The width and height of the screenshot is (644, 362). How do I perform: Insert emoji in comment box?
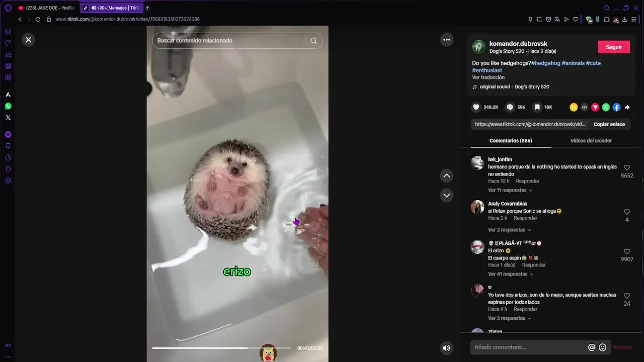tap(602, 347)
